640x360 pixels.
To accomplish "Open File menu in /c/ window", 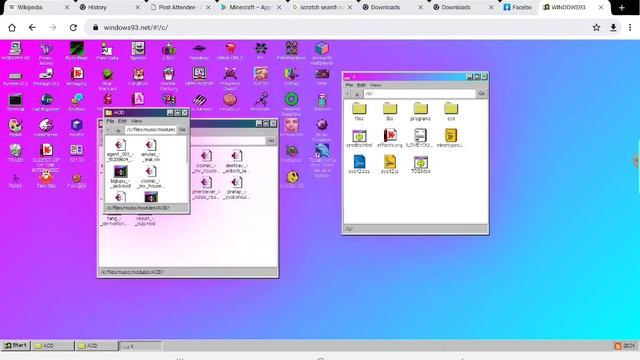I will (x=349, y=85).
